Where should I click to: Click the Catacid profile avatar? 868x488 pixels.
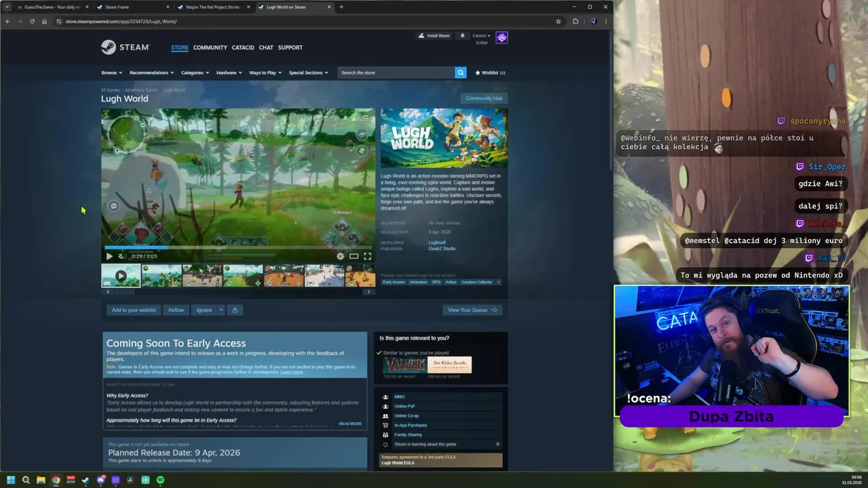point(502,38)
